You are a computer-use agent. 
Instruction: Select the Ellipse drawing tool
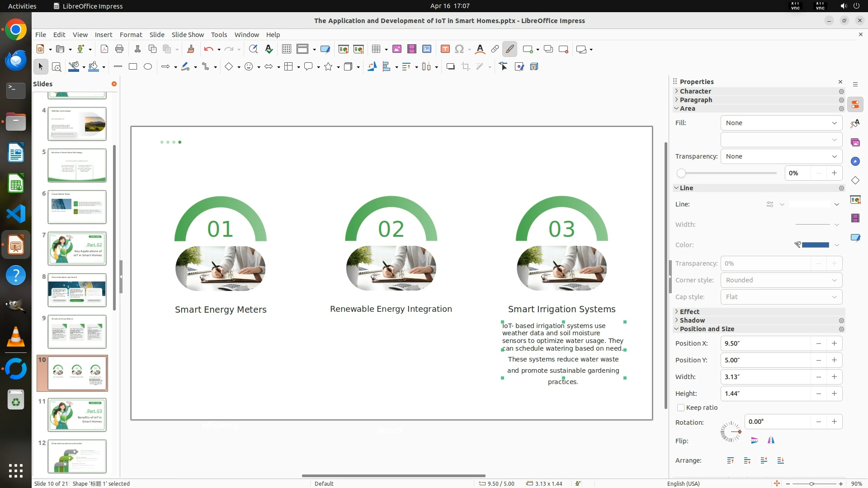coord(148,67)
